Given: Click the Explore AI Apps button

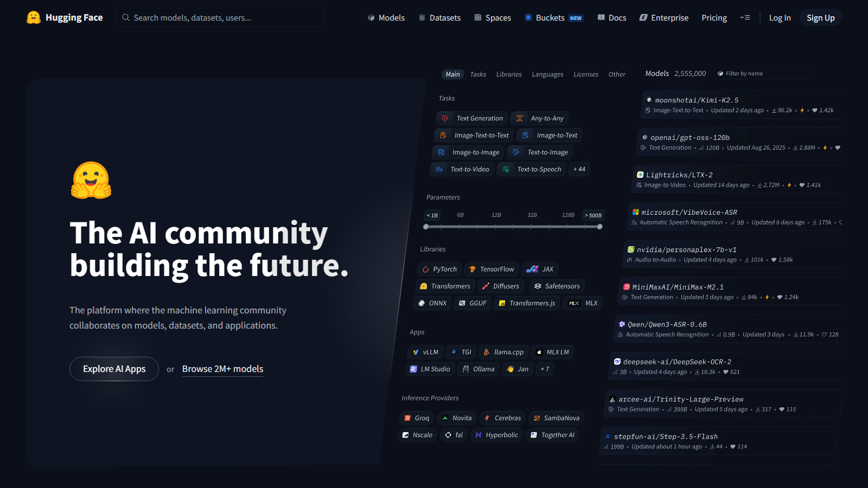Looking at the screenshot, I should click(x=114, y=369).
